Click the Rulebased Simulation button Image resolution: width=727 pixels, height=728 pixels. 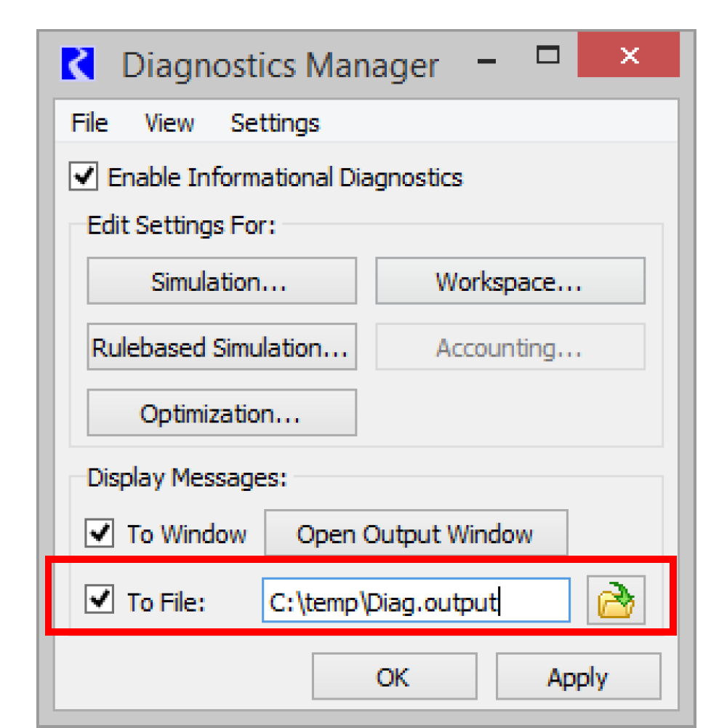[222, 348]
